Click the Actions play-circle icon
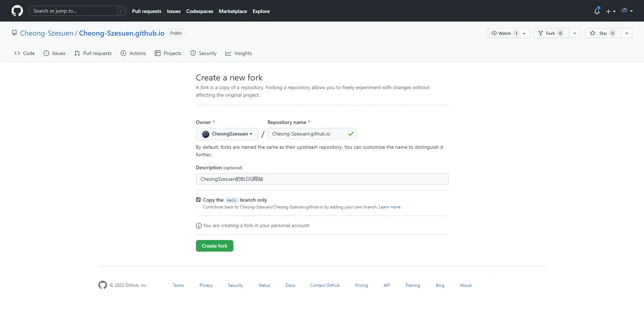644x336 pixels. [123, 53]
